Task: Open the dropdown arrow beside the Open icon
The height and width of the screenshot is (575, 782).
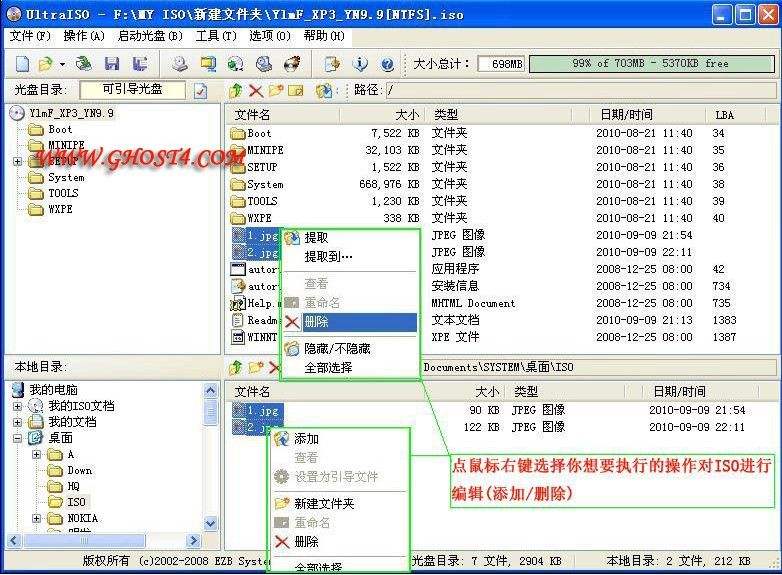Action: point(62,64)
